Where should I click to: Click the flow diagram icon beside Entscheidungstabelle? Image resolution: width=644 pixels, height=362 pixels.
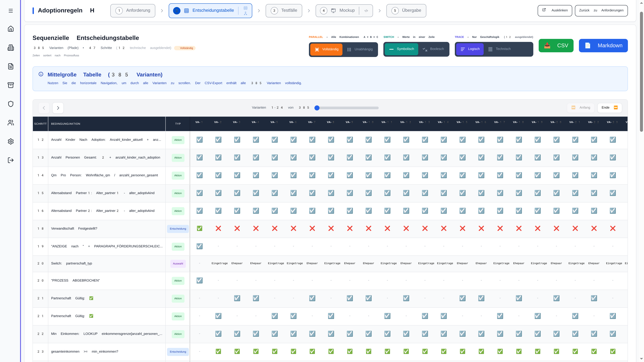tap(245, 13)
